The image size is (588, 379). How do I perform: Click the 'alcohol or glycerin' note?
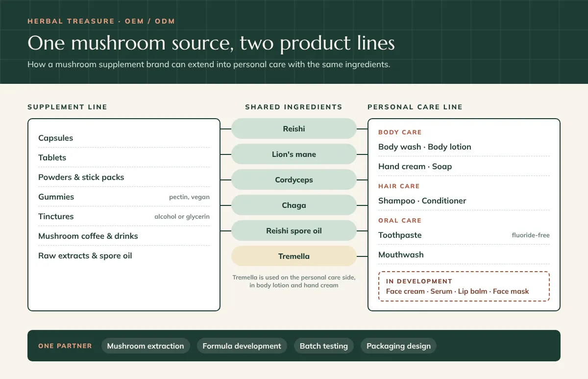(182, 217)
